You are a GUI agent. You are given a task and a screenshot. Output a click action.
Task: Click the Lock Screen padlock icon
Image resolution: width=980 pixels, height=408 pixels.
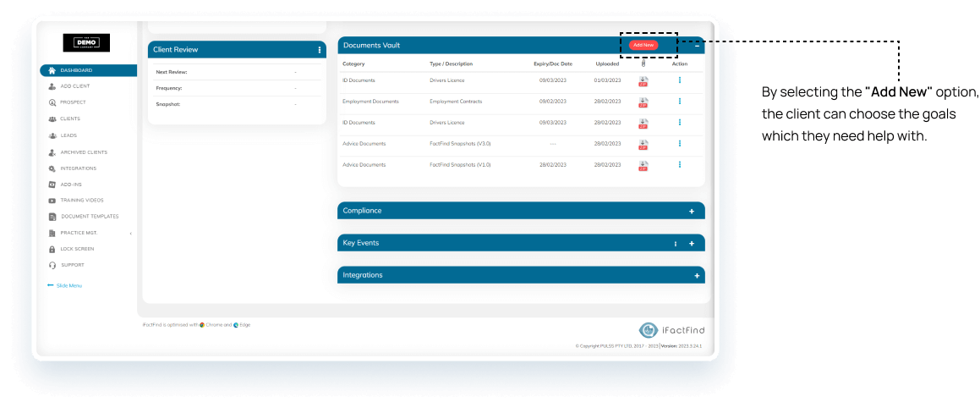(x=52, y=249)
